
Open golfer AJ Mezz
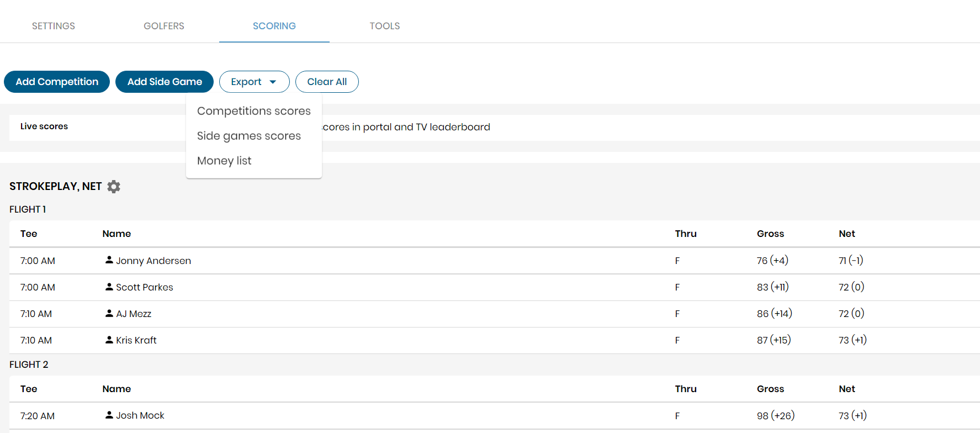(134, 314)
